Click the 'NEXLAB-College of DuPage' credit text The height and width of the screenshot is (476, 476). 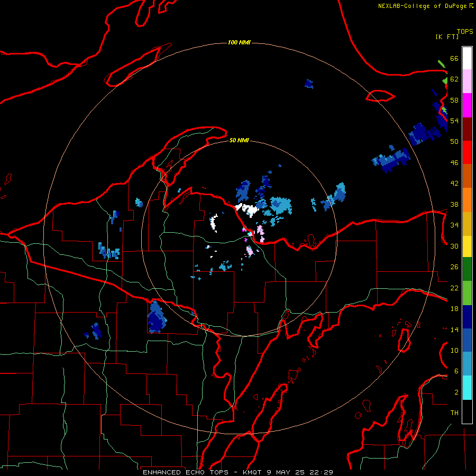422,6
